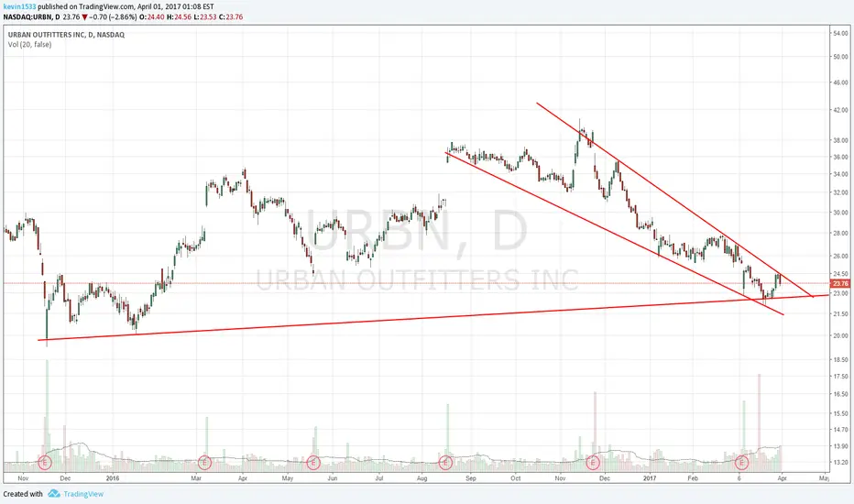
Task: Click the 42.00 price axis label
Action: pos(840,110)
